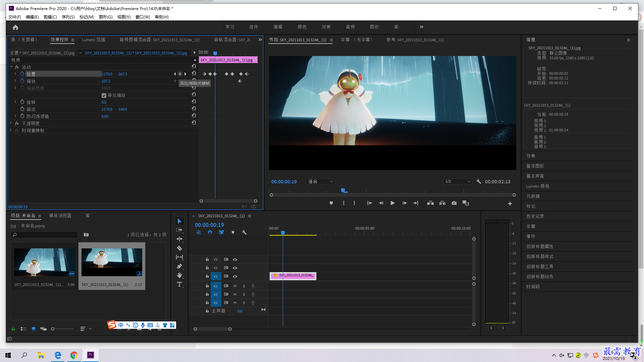Click the Extract button
The width and height of the screenshot is (644, 362).
coord(442,203)
